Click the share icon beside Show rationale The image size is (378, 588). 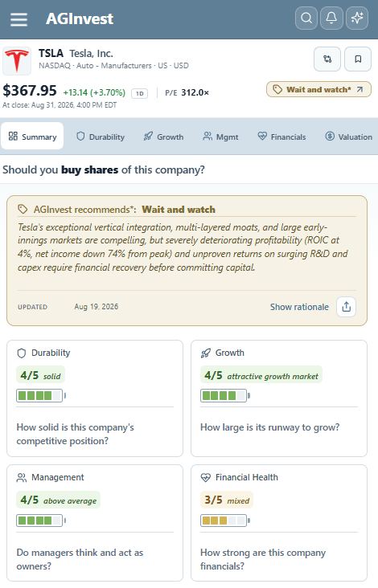click(346, 307)
